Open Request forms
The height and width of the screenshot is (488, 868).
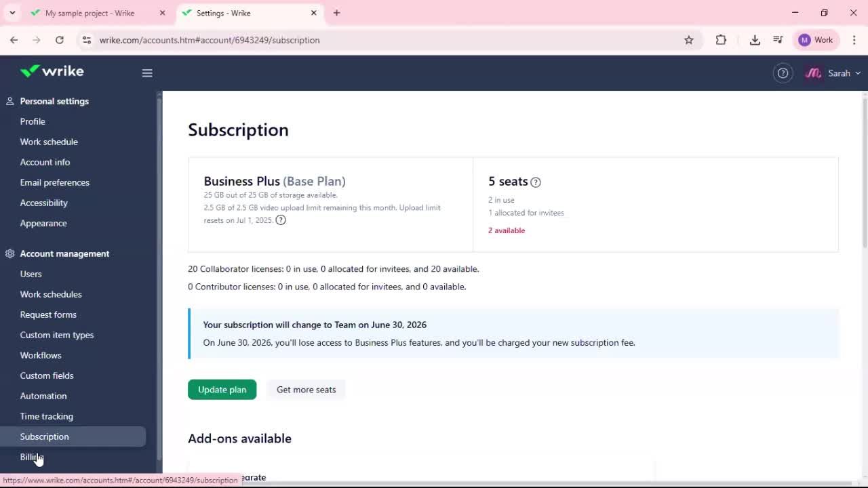coord(48,314)
